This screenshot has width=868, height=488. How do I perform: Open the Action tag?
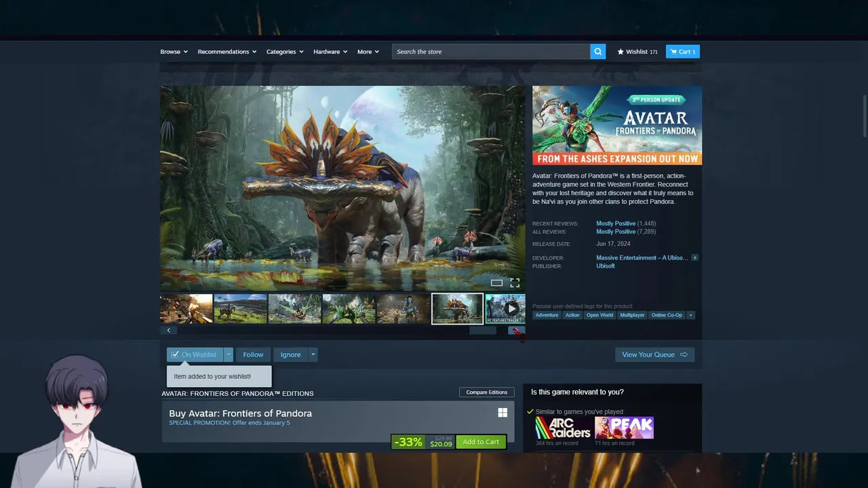(572, 315)
